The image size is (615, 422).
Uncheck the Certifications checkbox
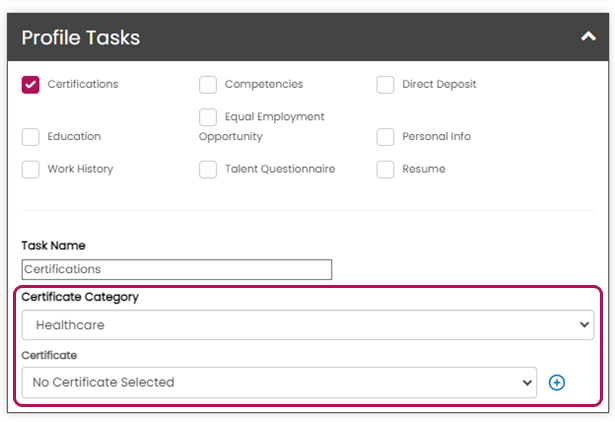[31, 85]
